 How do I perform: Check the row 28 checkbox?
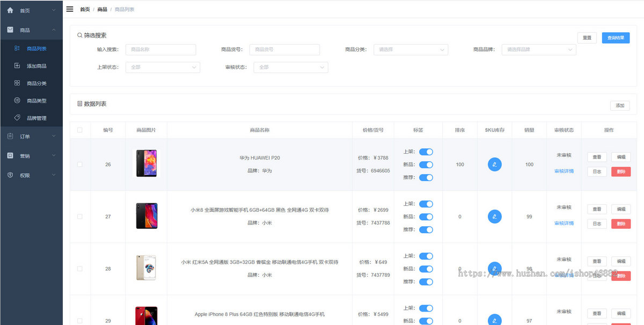pyautogui.click(x=80, y=269)
